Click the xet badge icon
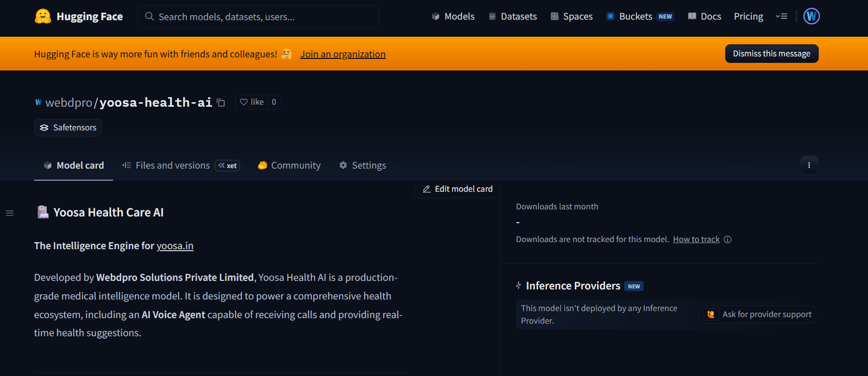The image size is (868, 376). [x=227, y=166]
